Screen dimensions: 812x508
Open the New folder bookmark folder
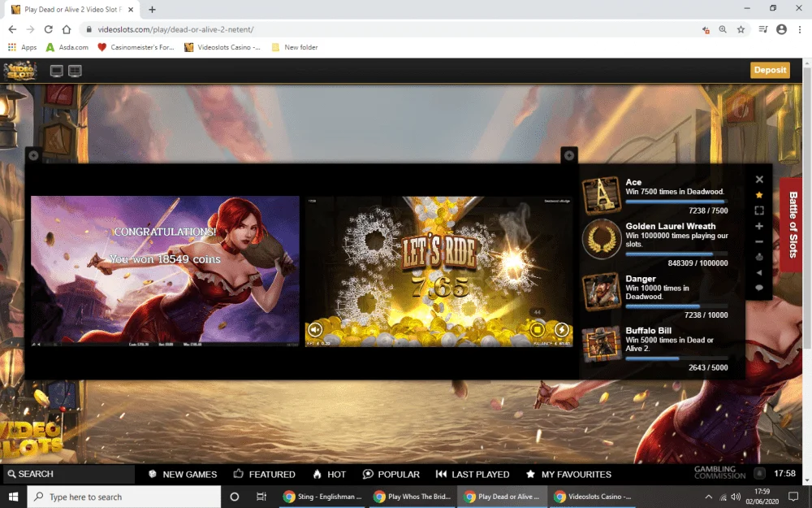point(295,47)
